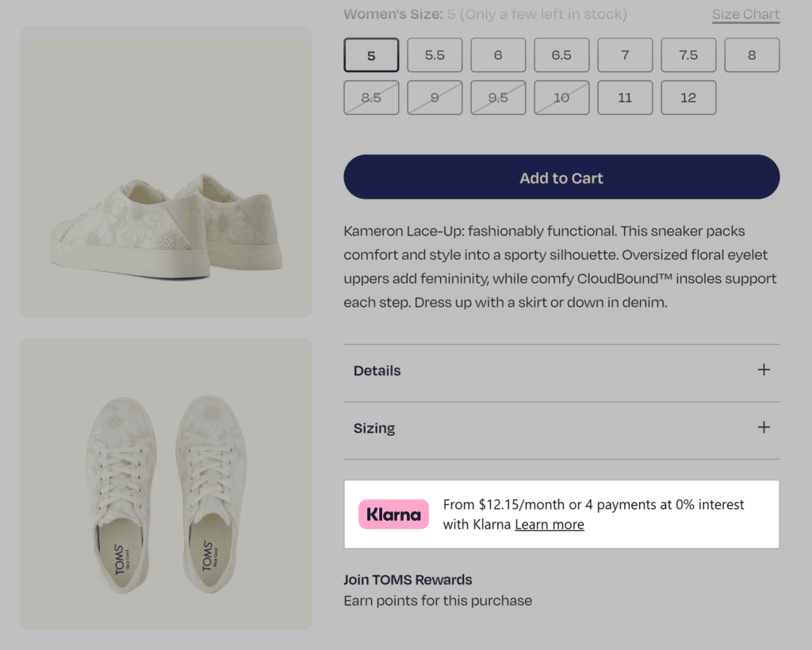Select women's size 7
Image resolution: width=812 pixels, height=650 pixels.
[x=625, y=55]
